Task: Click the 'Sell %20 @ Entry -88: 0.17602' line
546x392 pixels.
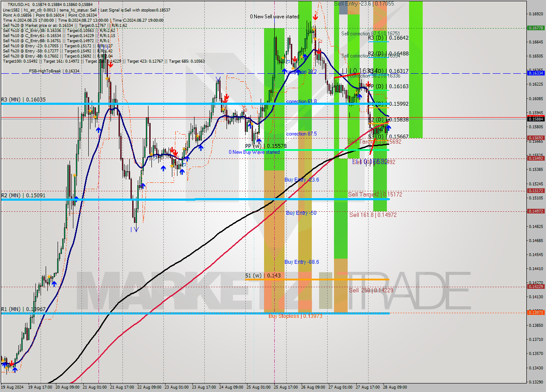Action: (58, 56)
